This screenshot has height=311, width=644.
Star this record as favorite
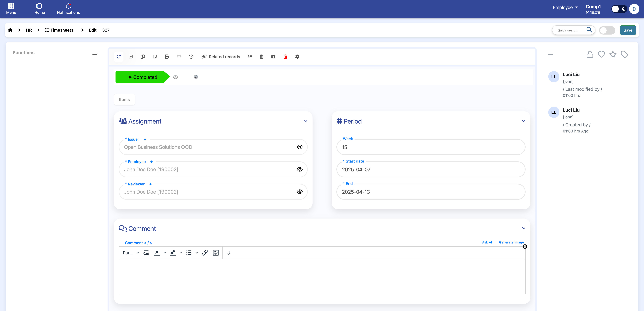[613, 54]
